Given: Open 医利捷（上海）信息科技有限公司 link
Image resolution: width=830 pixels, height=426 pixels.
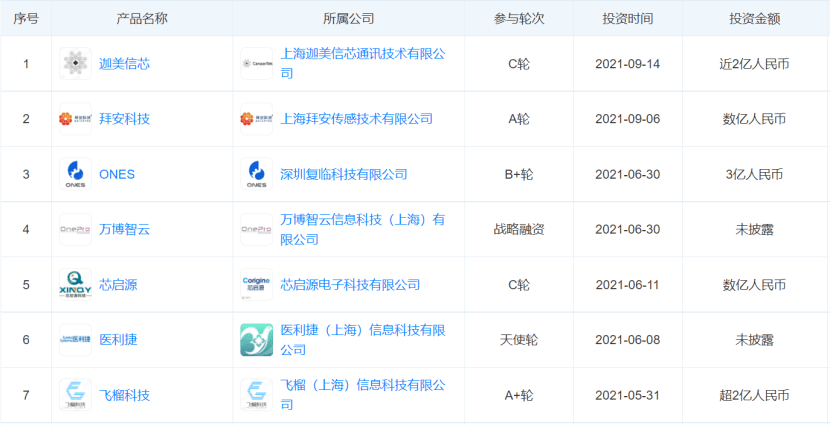Looking at the screenshot, I should [x=363, y=340].
